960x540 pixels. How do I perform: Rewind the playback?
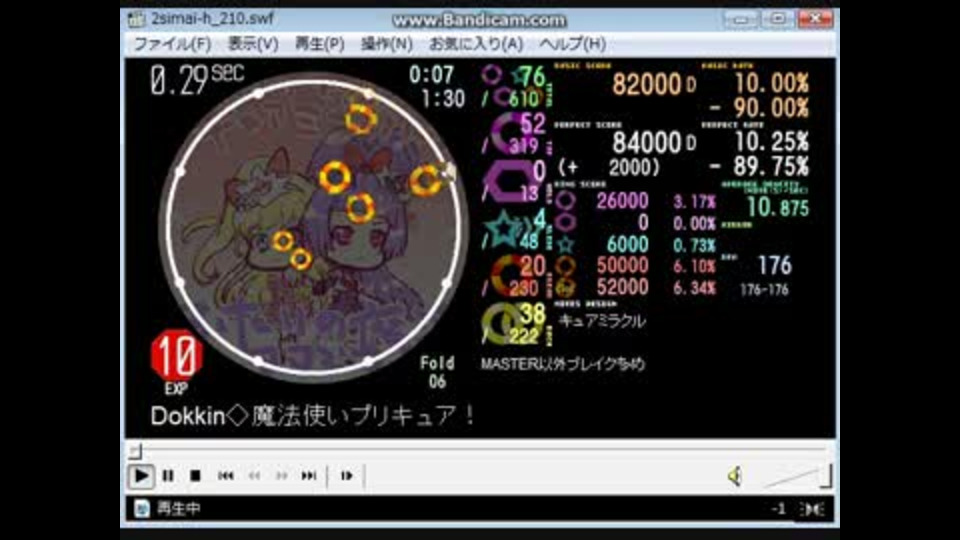pyautogui.click(x=254, y=476)
